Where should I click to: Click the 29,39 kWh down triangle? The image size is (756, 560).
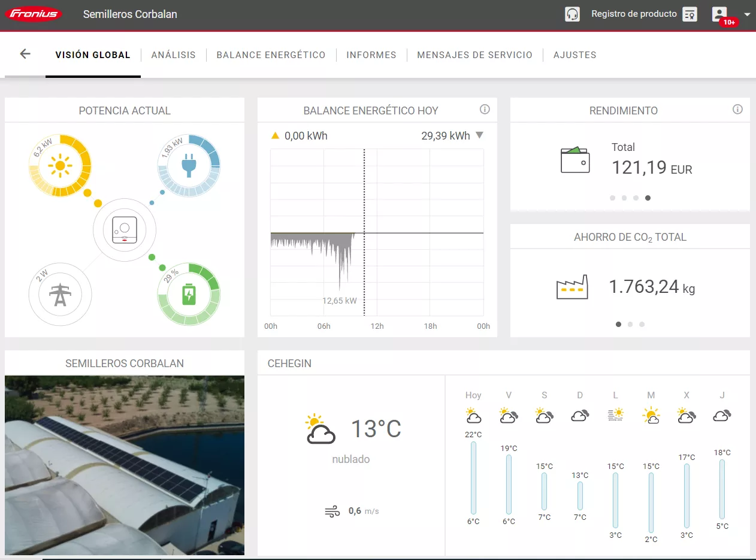click(x=479, y=135)
